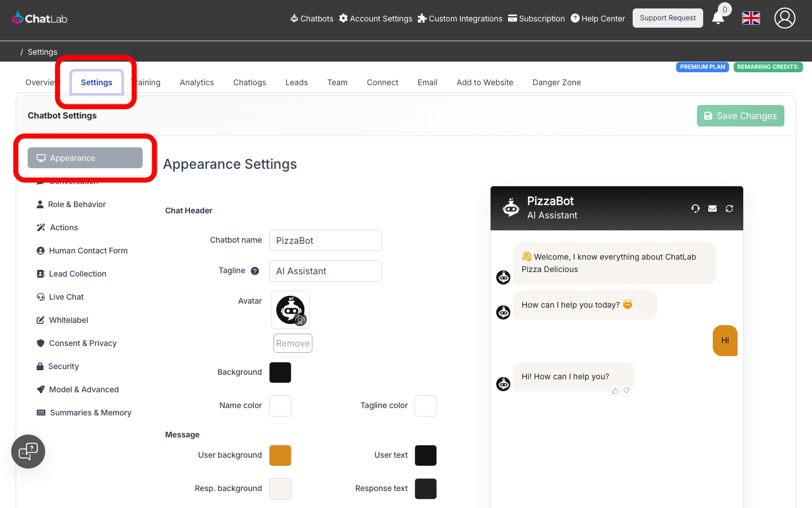
Task: Remove the chatbot avatar
Action: 293,343
